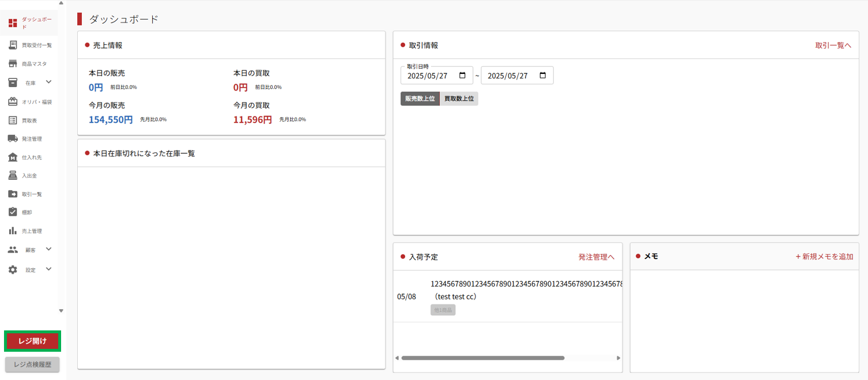Open the 取引一覧 sidebar menu item

pyautogui.click(x=32, y=194)
